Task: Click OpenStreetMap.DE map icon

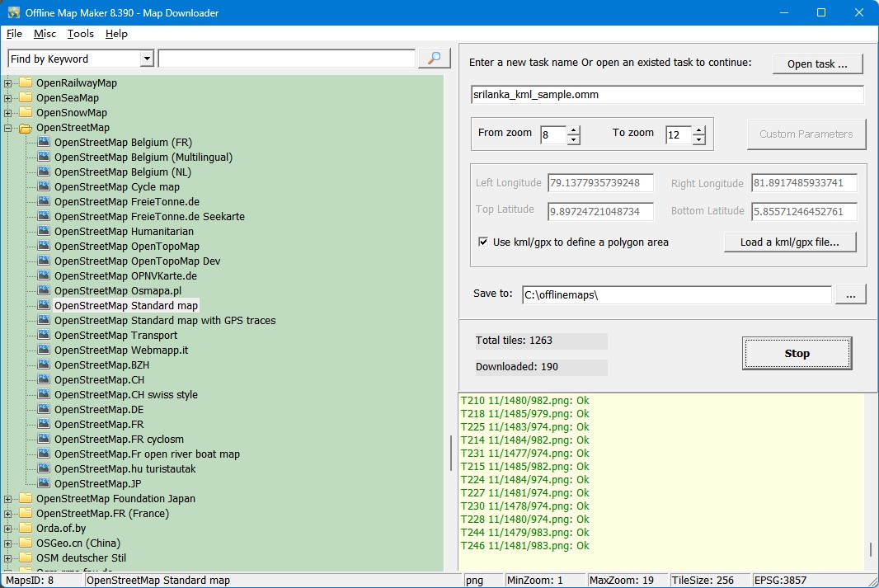Action: [44, 409]
